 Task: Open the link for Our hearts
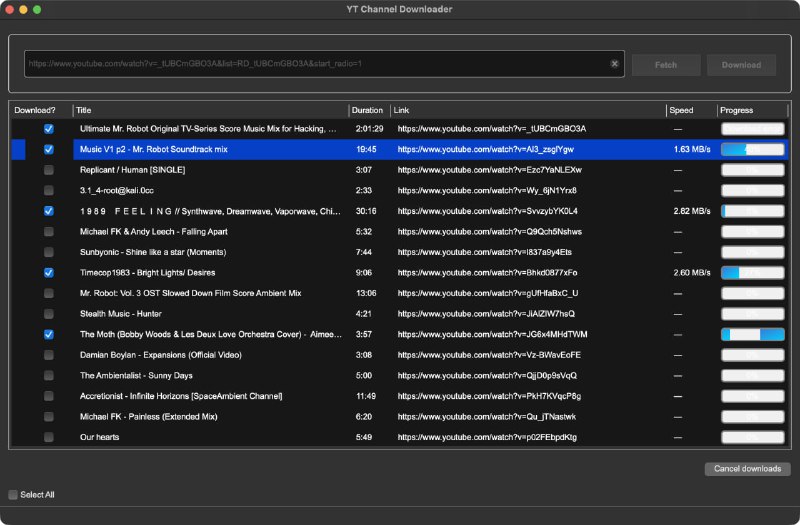coord(487,437)
